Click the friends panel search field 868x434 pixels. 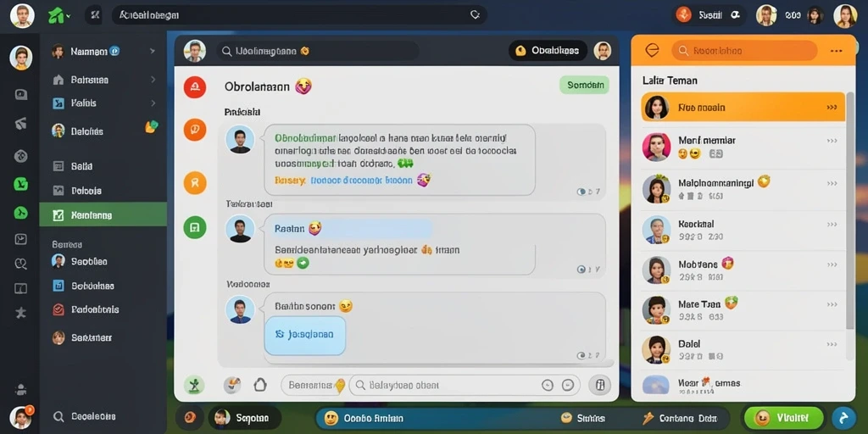point(744,51)
